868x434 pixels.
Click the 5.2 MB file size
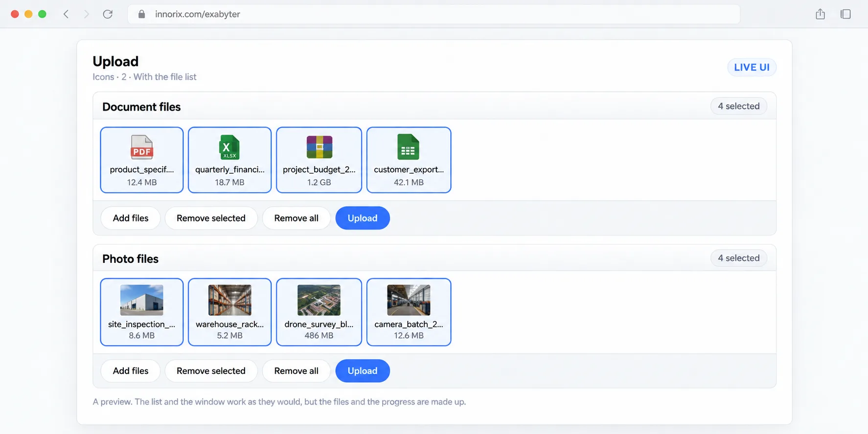(x=229, y=335)
